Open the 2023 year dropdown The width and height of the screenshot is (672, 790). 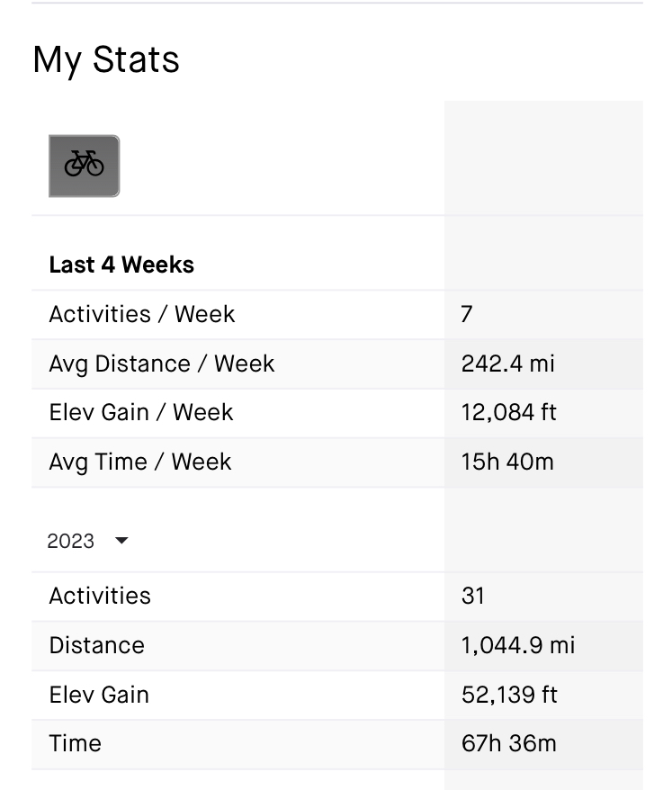(87, 541)
